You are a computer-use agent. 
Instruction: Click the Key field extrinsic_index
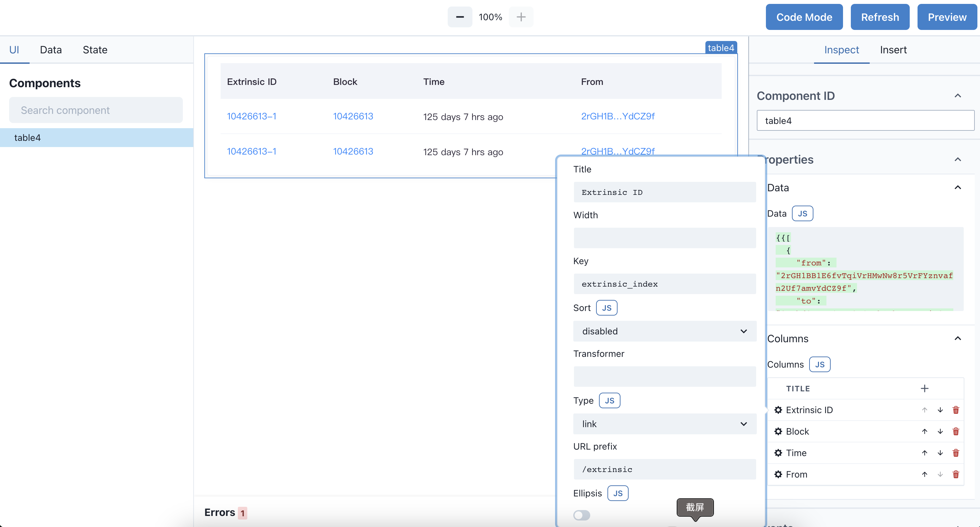(665, 284)
